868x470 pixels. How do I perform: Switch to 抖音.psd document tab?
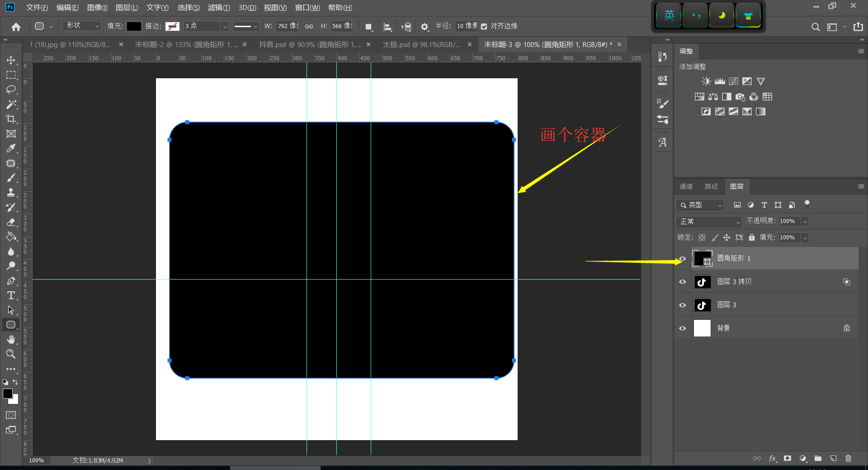point(310,45)
